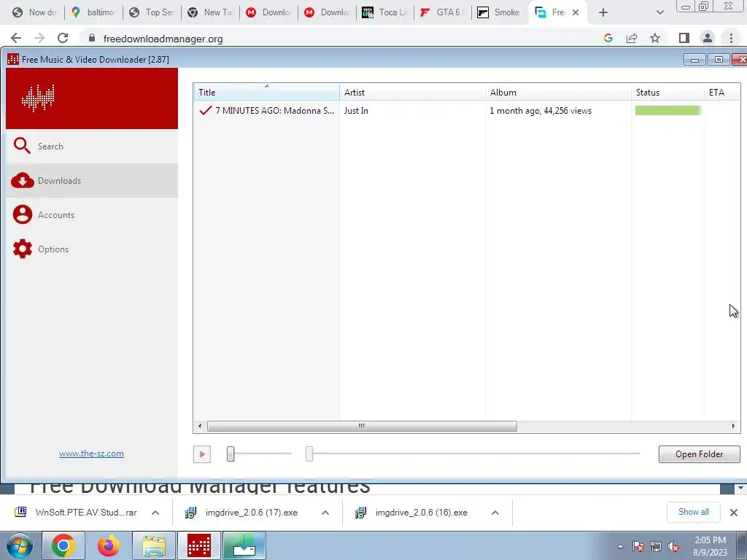Click the red checkmark beside Madonna download
Screen dimensions: 747x560
tap(205, 111)
